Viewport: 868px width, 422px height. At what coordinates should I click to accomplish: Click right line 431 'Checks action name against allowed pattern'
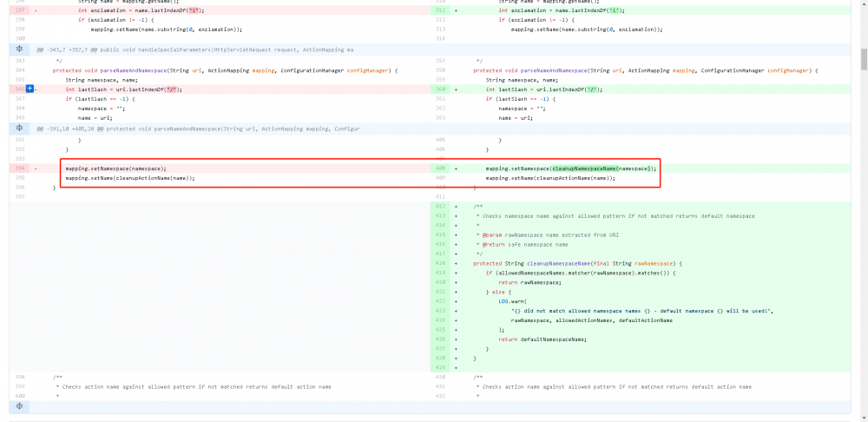point(614,386)
